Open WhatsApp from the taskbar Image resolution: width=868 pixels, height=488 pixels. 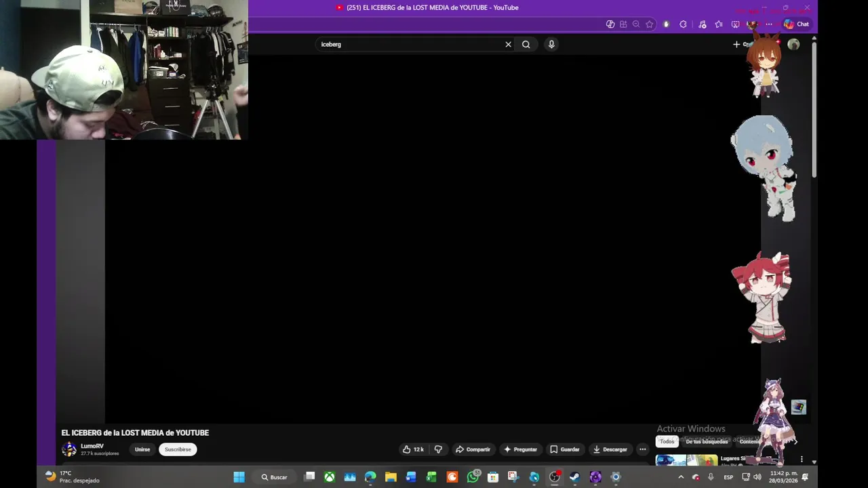[473, 477]
